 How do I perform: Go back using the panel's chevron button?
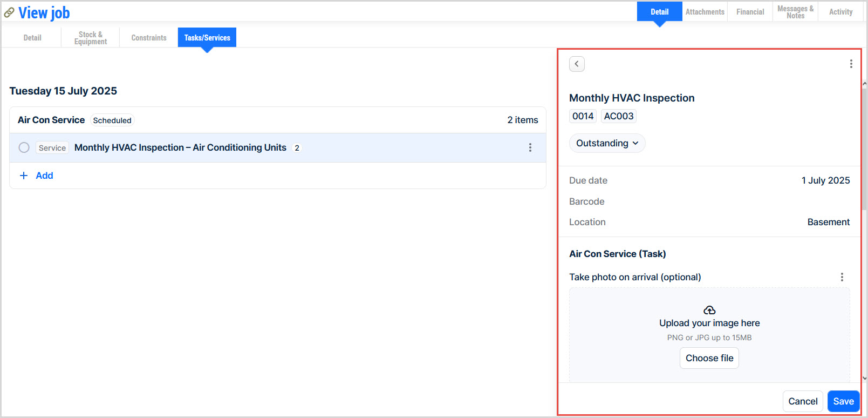tap(577, 64)
